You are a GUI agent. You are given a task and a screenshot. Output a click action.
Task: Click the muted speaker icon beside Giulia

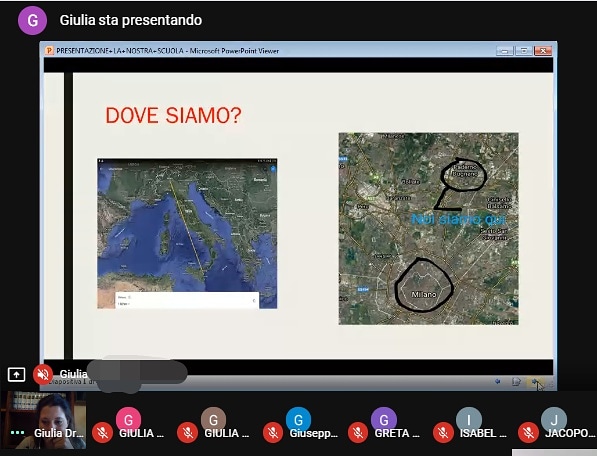pos(43,374)
